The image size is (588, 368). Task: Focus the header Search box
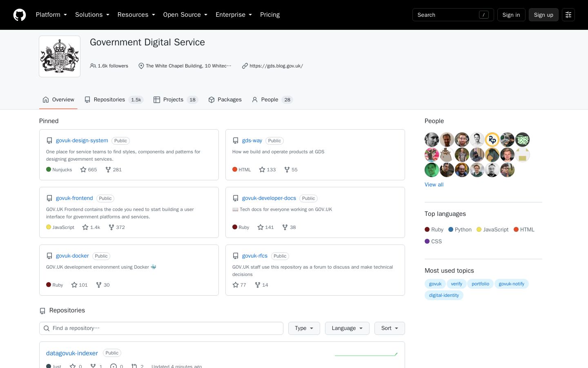coord(453,15)
